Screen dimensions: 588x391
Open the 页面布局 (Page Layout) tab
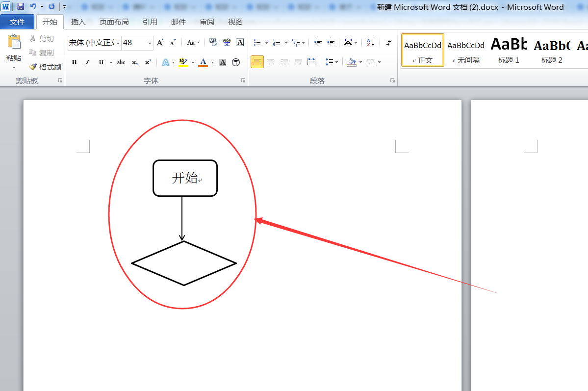pyautogui.click(x=114, y=22)
